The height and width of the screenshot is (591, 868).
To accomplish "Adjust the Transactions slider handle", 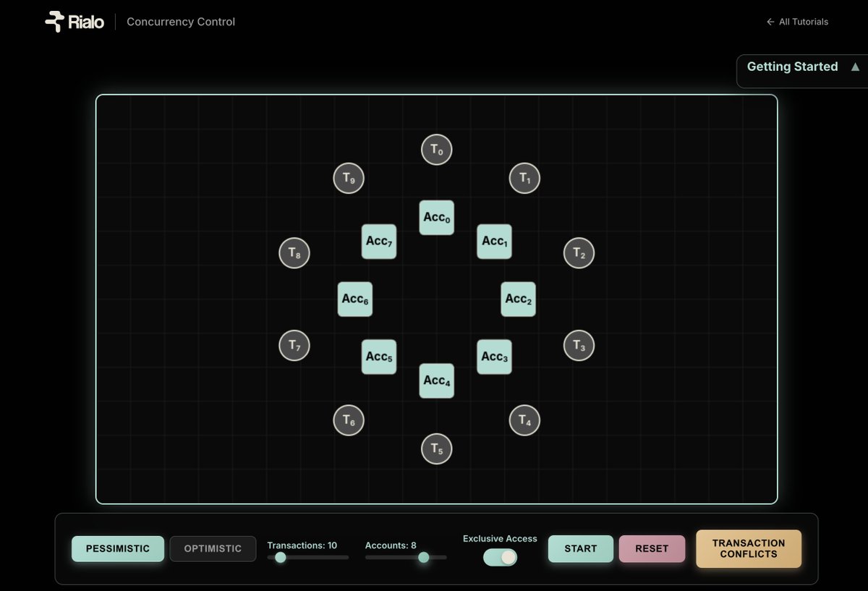I will click(x=281, y=558).
